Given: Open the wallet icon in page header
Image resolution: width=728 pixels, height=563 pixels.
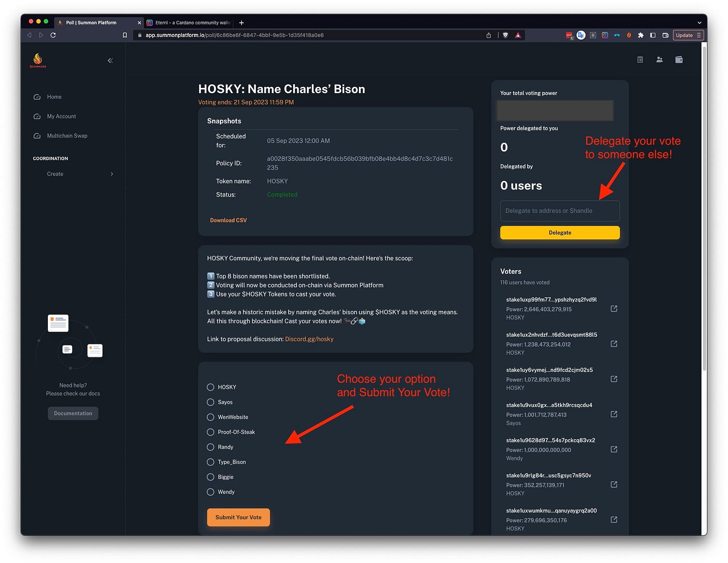Looking at the screenshot, I should tap(679, 60).
